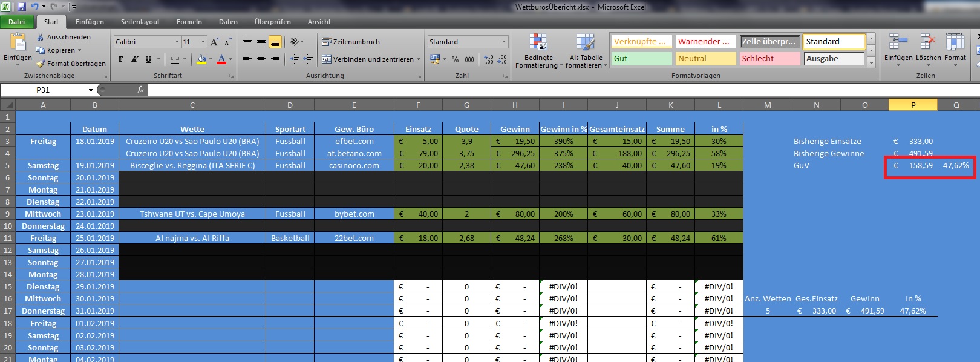Open Bedingte Formatierung menu

click(x=538, y=51)
